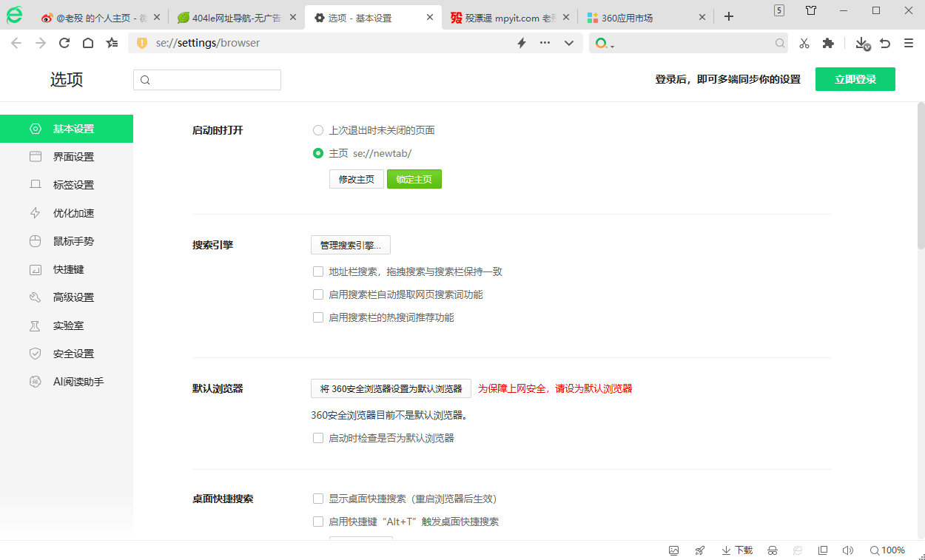This screenshot has width=925, height=560.
Task: Click the greyed IE mode icon in status bar
Action: pos(798,550)
